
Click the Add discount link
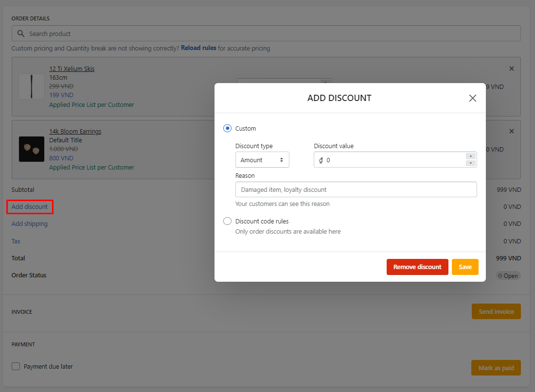pyautogui.click(x=30, y=206)
